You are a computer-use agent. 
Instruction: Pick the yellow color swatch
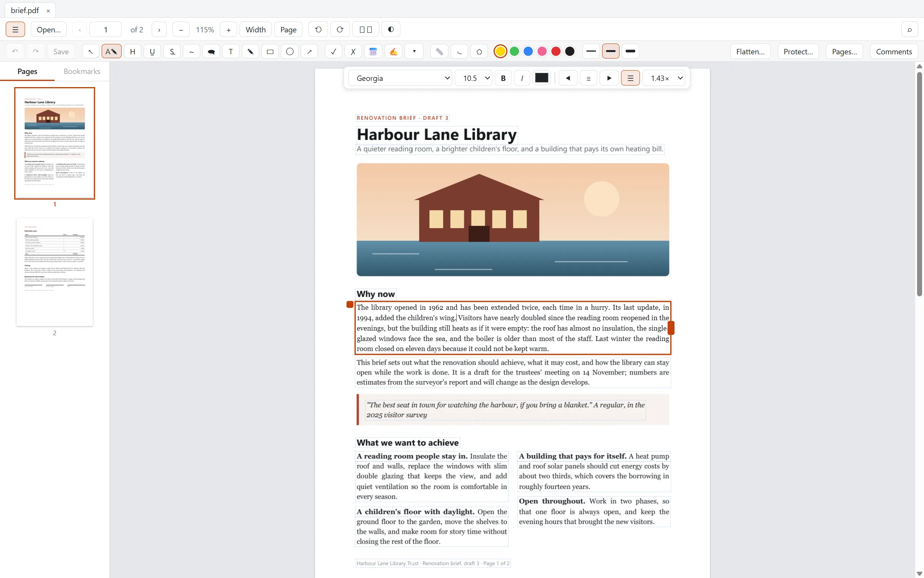click(x=500, y=51)
